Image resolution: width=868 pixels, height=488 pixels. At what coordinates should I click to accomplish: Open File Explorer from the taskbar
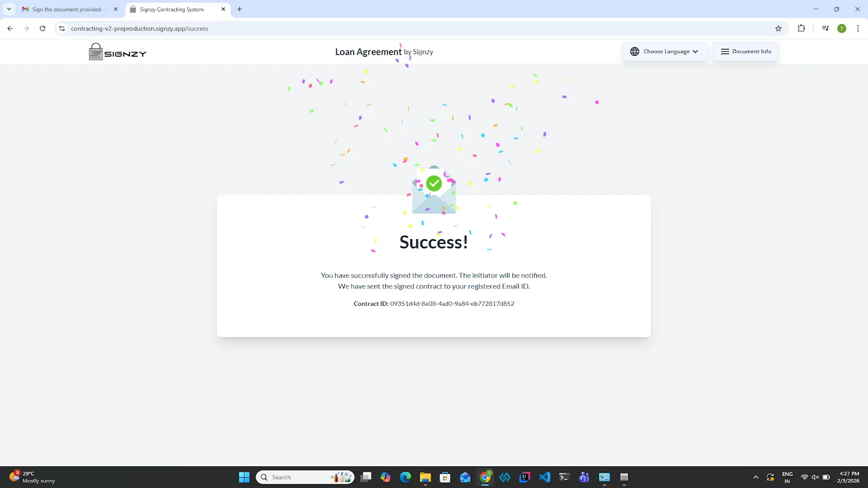point(425,477)
